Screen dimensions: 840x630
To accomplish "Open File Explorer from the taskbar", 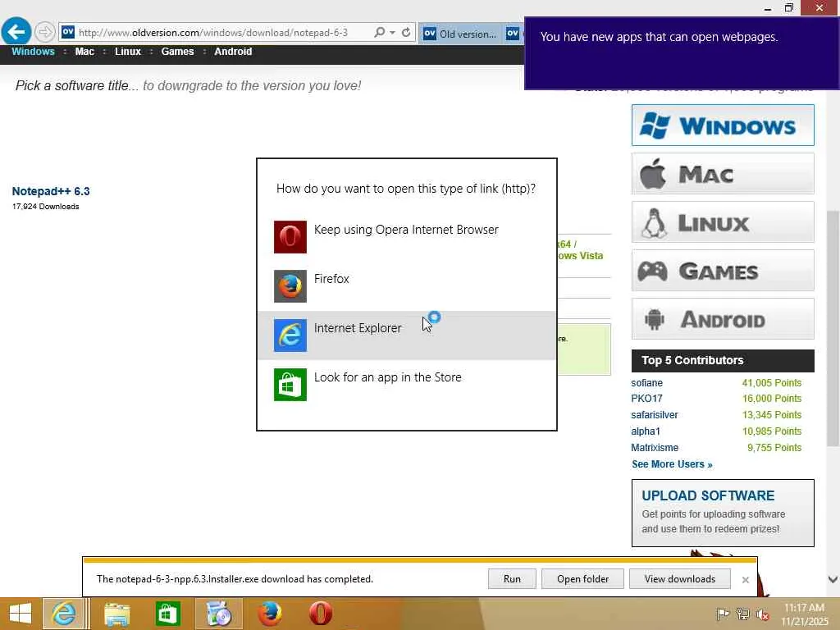I will click(x=116, y=614).
